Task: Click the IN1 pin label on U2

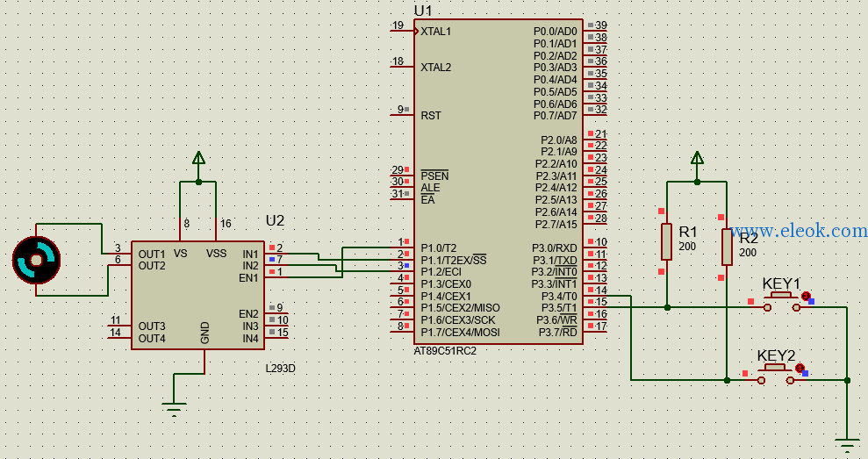Action: coord(250,255)
